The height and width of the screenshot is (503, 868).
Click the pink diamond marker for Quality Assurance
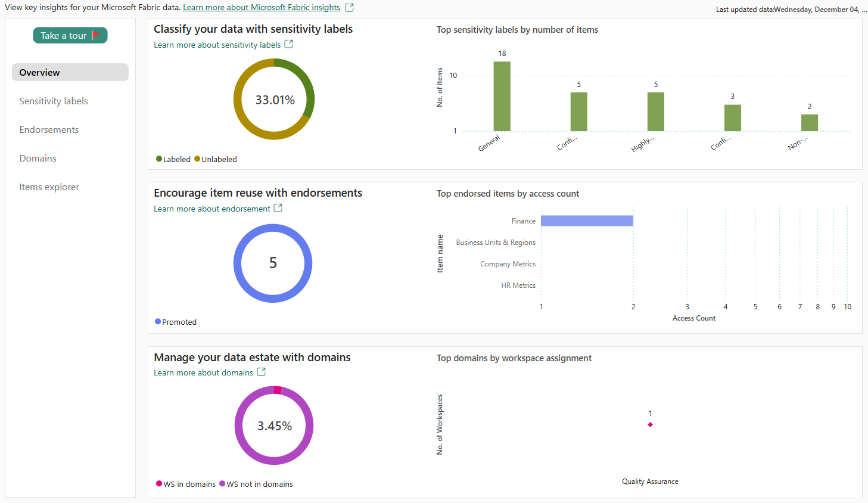[x=650, y=424]
